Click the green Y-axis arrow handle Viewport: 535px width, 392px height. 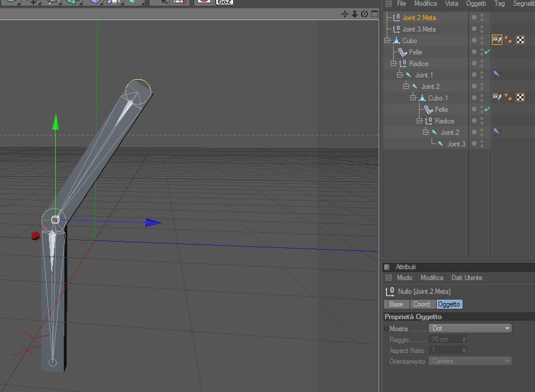click(x=56, y=122)
